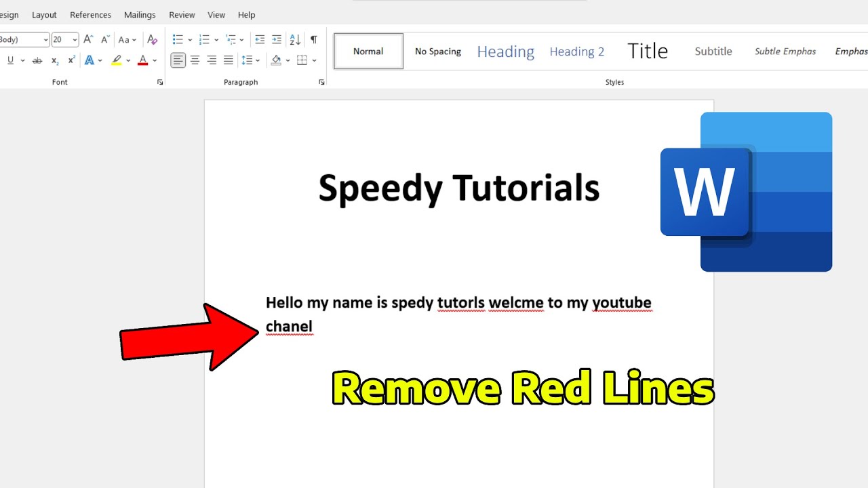
Task: Toggle superscript formatting
Action: click(71, 60)
